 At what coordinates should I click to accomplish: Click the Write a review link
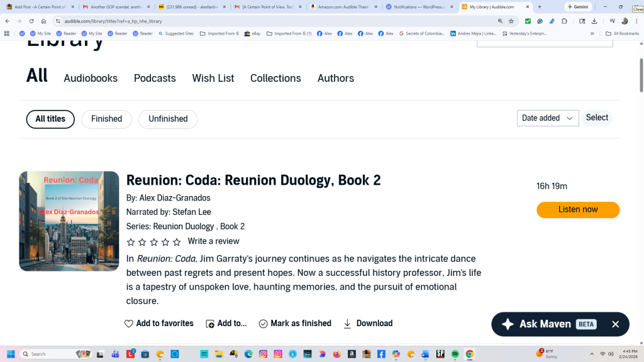point(213,241)
